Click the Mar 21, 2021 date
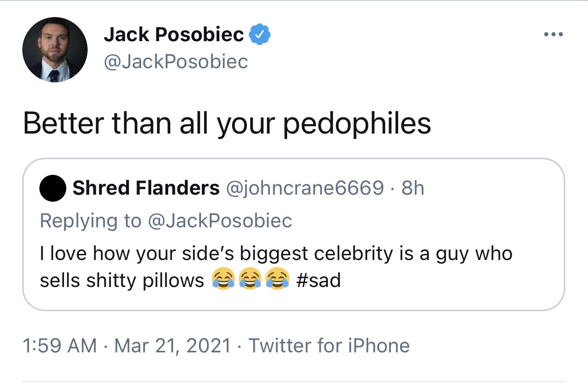This screenshot has height=386, width=588. [x=172, y=345]
